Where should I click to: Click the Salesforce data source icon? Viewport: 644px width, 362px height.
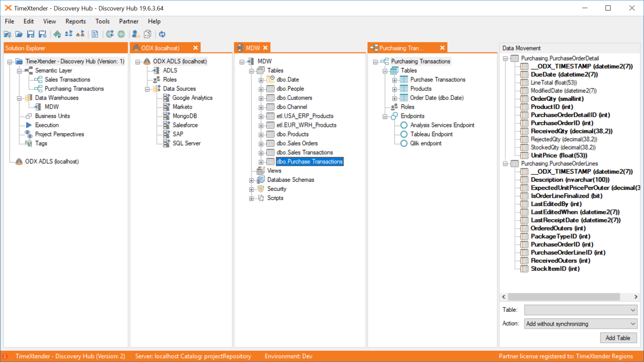(166, 125)
